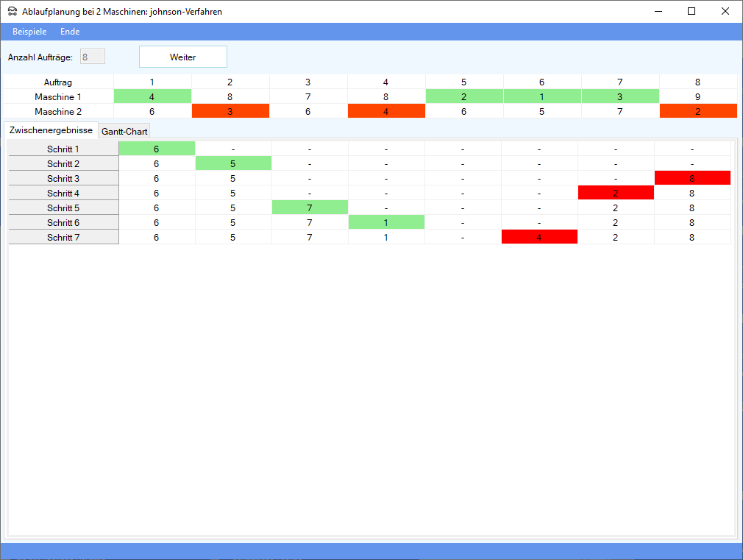Image resolution: width=743 pixels, height=560 pixels.
Task: Click Maschine 1 cell with value 9
Action: (x=697, y=96)
